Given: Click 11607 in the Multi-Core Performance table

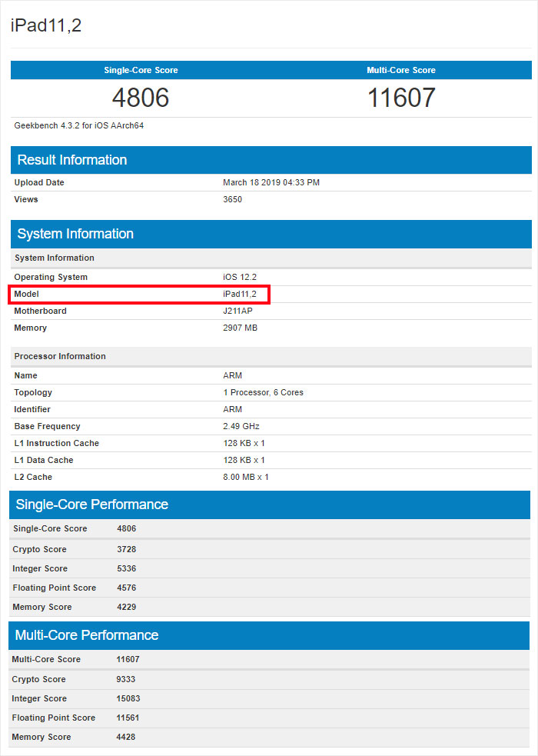Looking at the screenshot, I should pos(128,659).
